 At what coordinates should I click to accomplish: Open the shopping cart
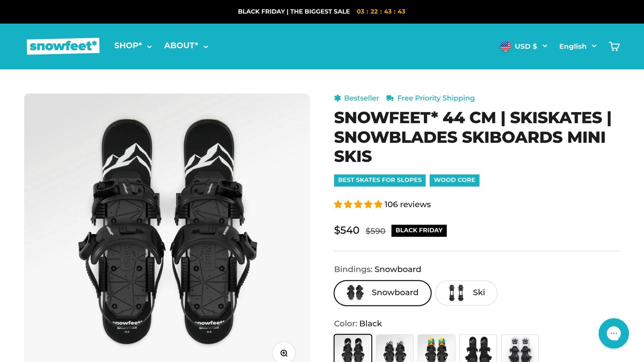[x=614, y=46]
